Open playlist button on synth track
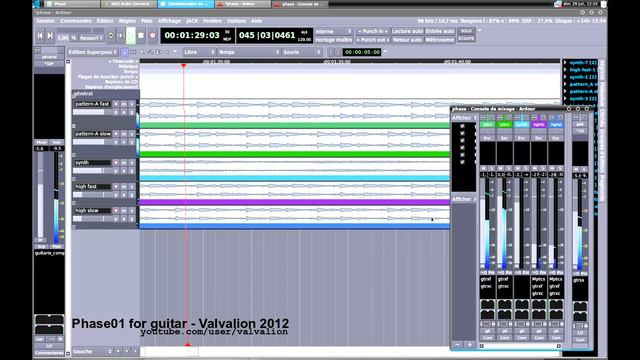This screenshot has width=640, height=360. (x=116, y=171)
